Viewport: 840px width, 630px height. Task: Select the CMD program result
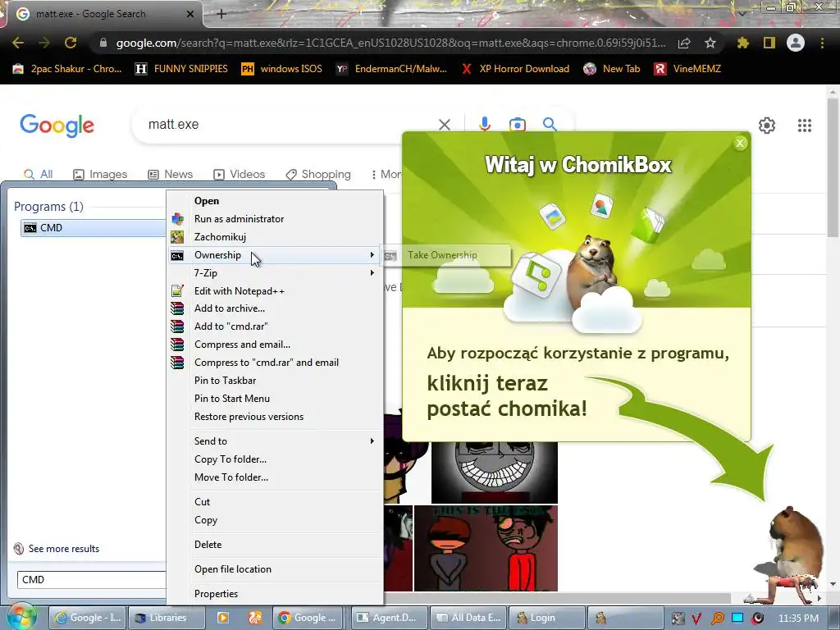pos(94,228)
